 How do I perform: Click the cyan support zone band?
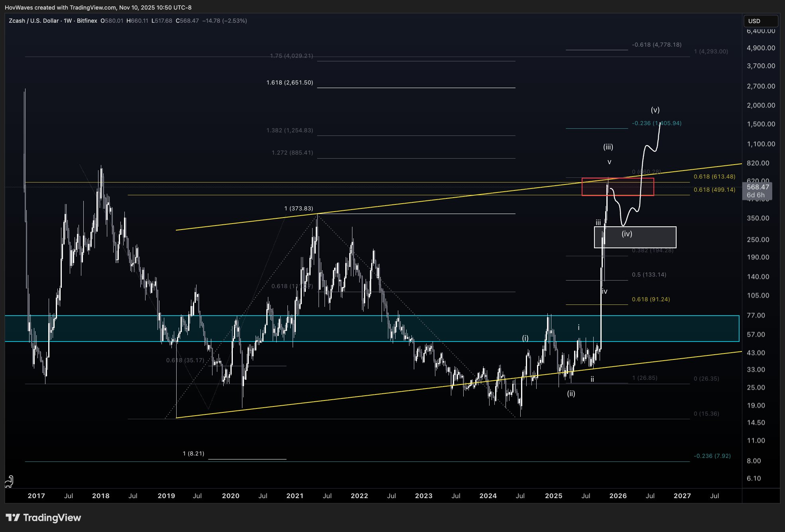(372, 328)
